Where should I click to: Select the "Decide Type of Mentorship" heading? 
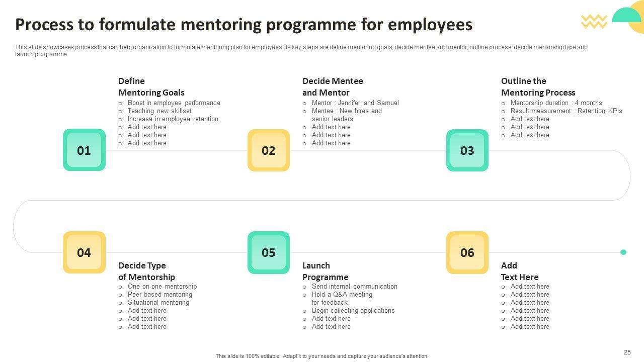(x=146, y=271)
